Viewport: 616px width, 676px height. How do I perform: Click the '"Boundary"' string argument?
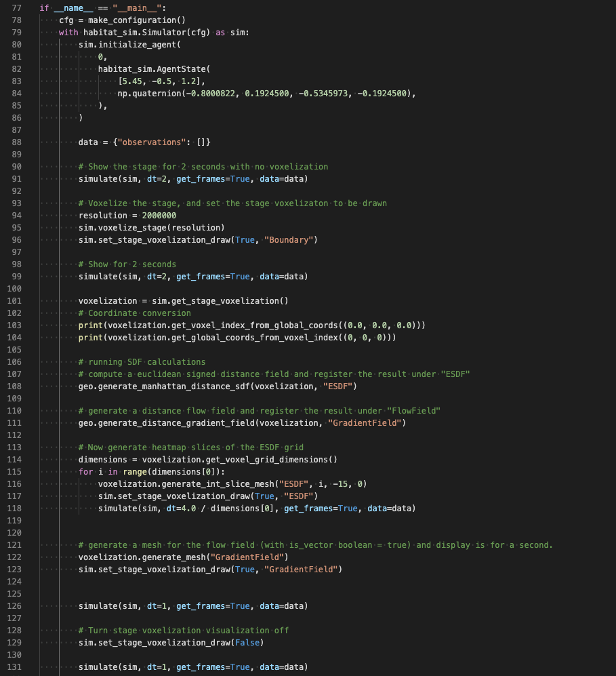coord(289,240)
